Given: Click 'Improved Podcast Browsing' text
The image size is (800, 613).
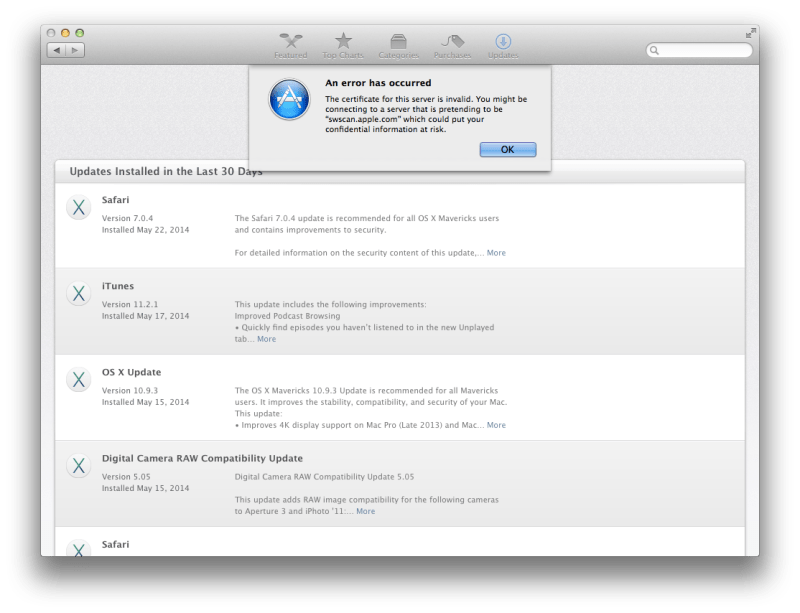Looking at the screenshot, I should [x=287, y=316].
